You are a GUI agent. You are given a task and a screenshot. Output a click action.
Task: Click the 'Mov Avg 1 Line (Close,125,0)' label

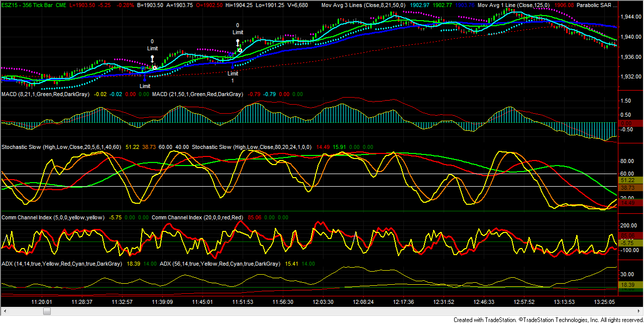[x=513, y=5]
